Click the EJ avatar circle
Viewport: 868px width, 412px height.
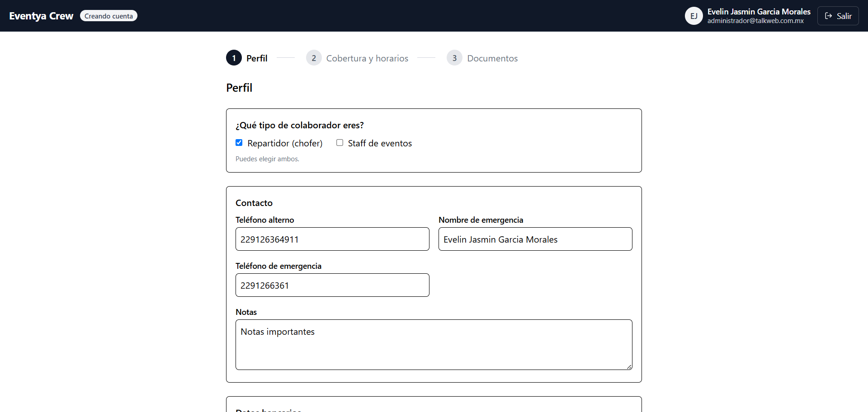(x=694, y=15)
